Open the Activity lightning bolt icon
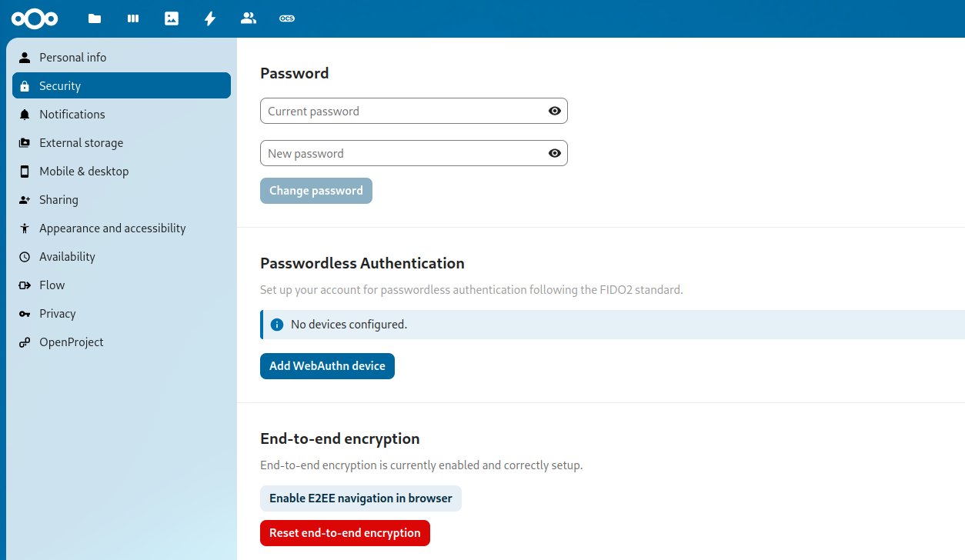This screenshot has width=965, height=560. click(210, 18)
